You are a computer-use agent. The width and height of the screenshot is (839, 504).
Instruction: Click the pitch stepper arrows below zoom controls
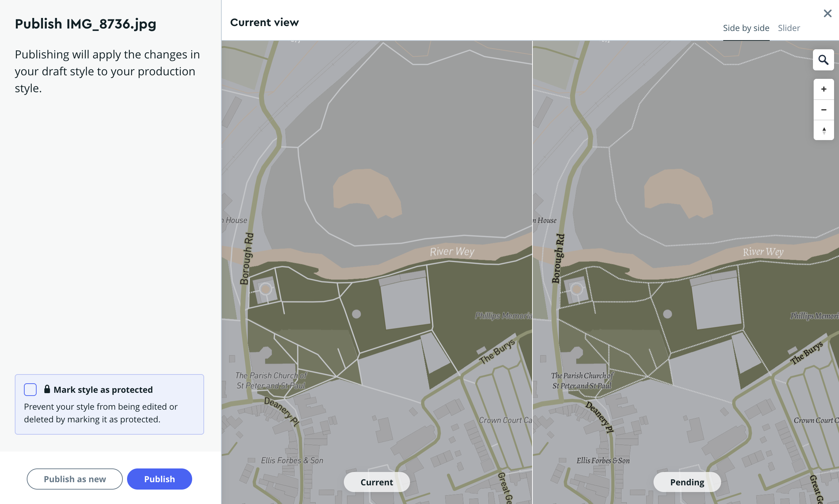(823, 130)
